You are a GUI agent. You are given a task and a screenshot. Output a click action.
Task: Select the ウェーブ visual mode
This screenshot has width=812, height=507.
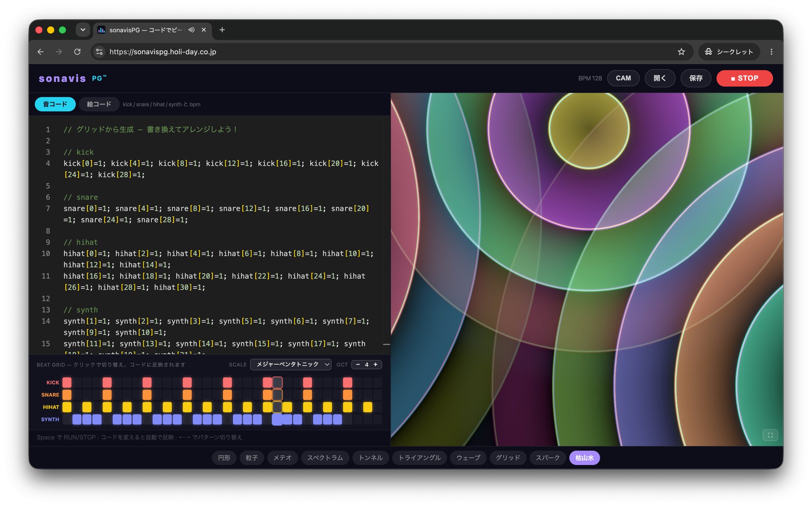[468, 458]
